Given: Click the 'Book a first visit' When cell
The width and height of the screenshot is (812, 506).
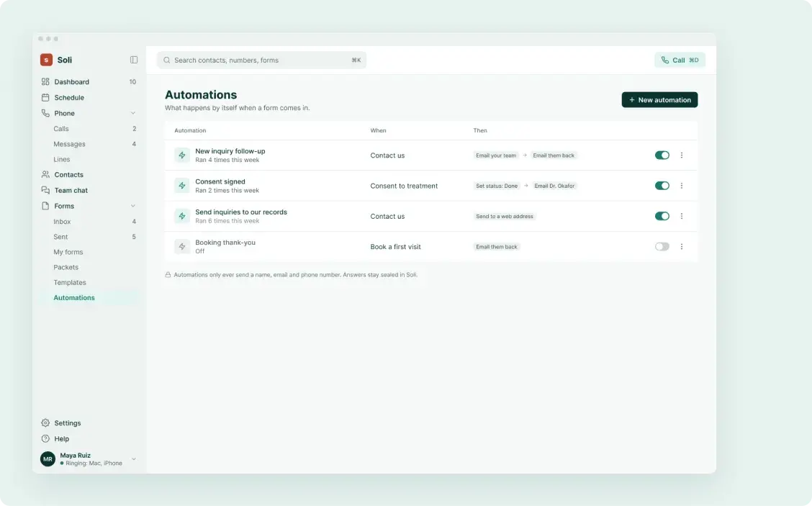Looking at the screenshot, I should [396, 247].
